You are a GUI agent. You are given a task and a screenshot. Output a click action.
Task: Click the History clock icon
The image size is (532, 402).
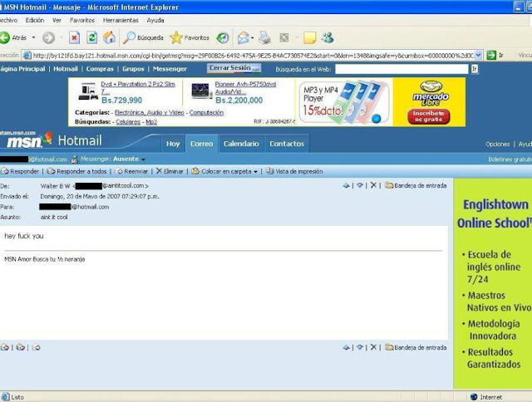tap(223, 37)
